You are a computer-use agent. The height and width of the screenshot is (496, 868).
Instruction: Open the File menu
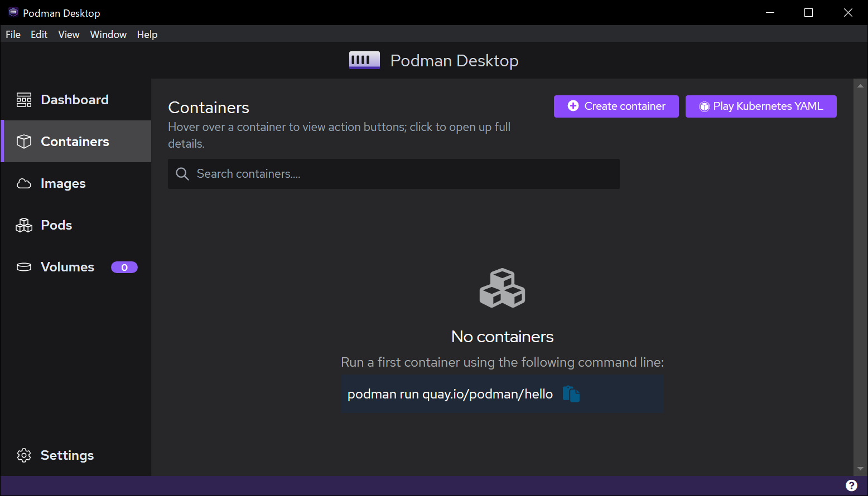click(13, 35)
